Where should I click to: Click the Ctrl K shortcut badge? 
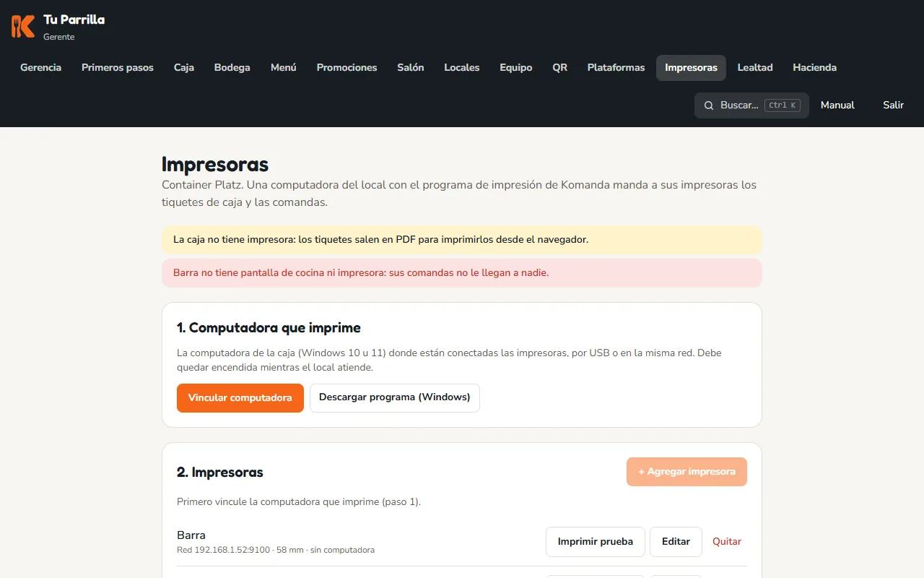pos(783,105)
